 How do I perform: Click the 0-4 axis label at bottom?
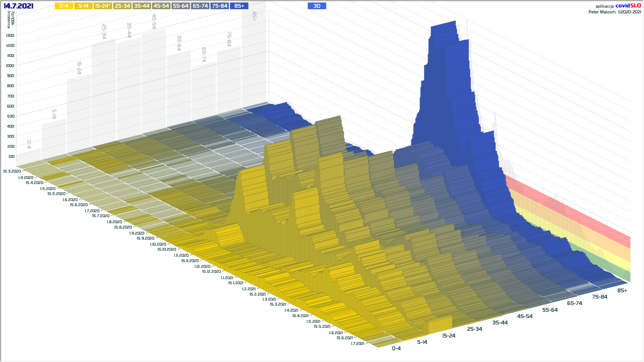click(x=396, y=349)
